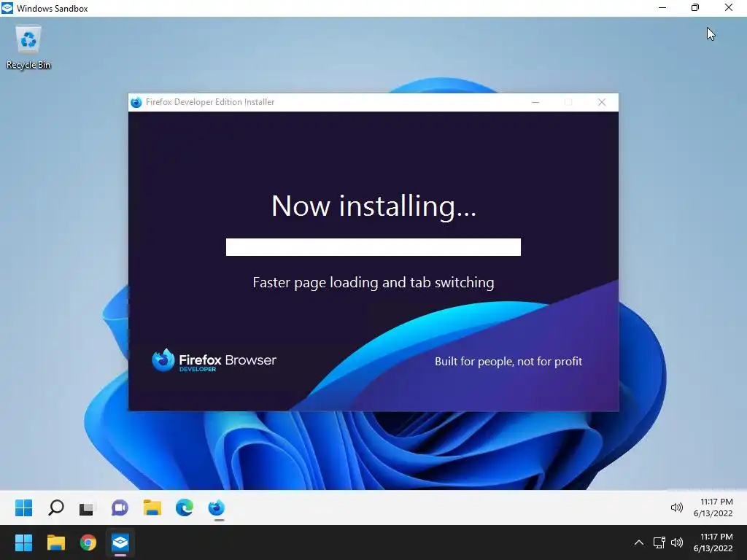The height and width of the screenshot is (560, 747).
Task: Select Windows Sandbox on the host taskbar
Action: pyautogui.click(x=120, y=542)
